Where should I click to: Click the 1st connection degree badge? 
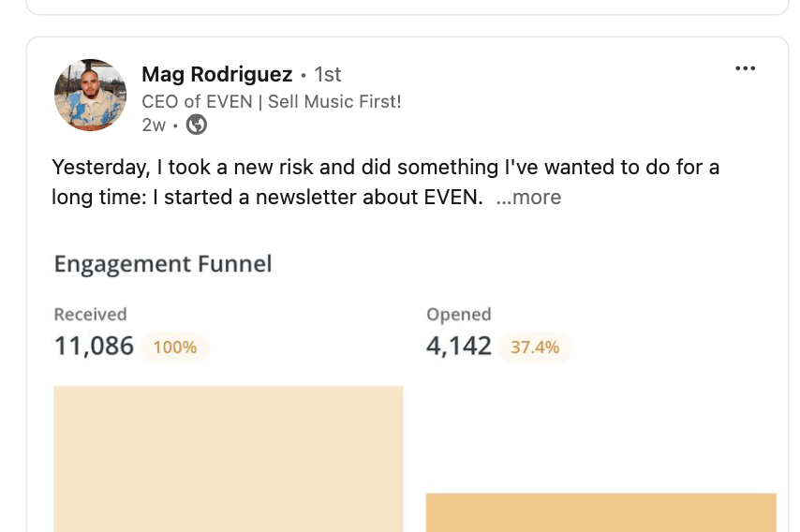pos(328,74)
